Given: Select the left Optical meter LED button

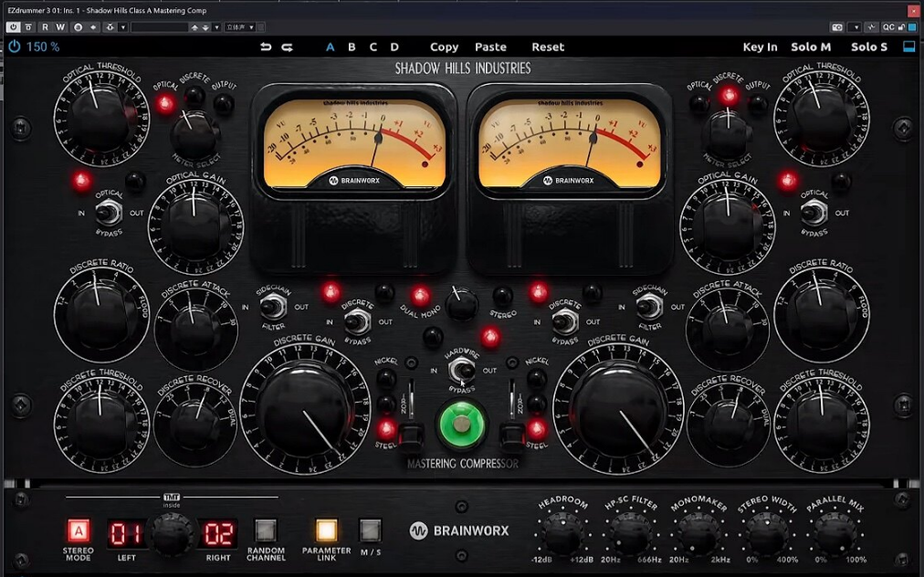Looking at the screenshot, I should click(x=165, y=104).
